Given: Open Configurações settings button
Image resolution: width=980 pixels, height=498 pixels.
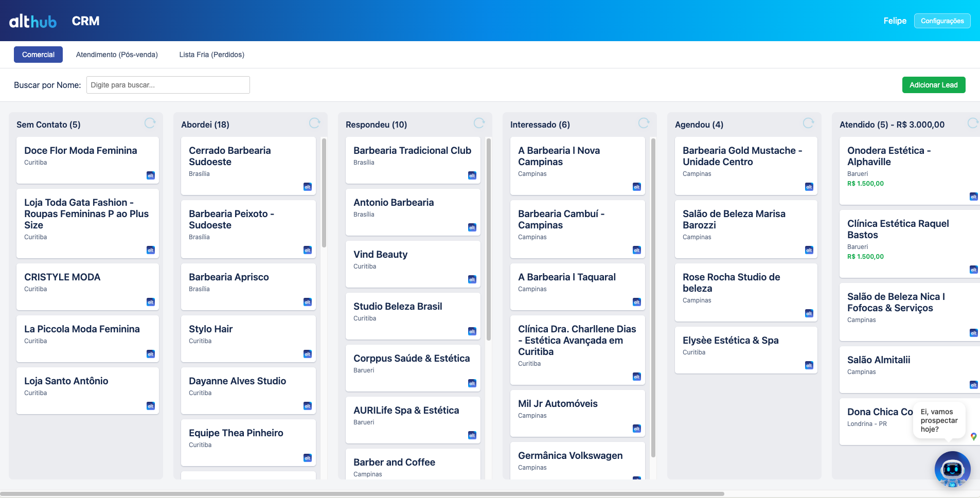Looking at the screenshot, I should pos(942,21).
